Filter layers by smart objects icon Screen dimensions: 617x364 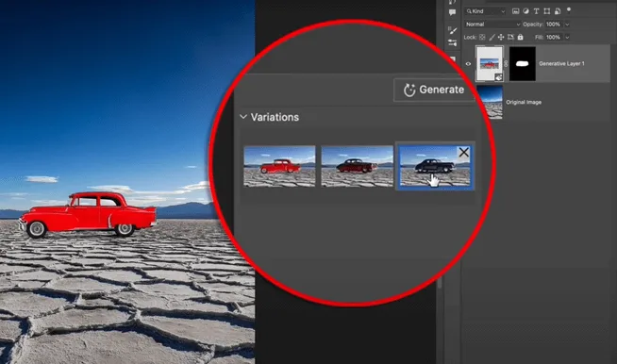click(558, 11)
